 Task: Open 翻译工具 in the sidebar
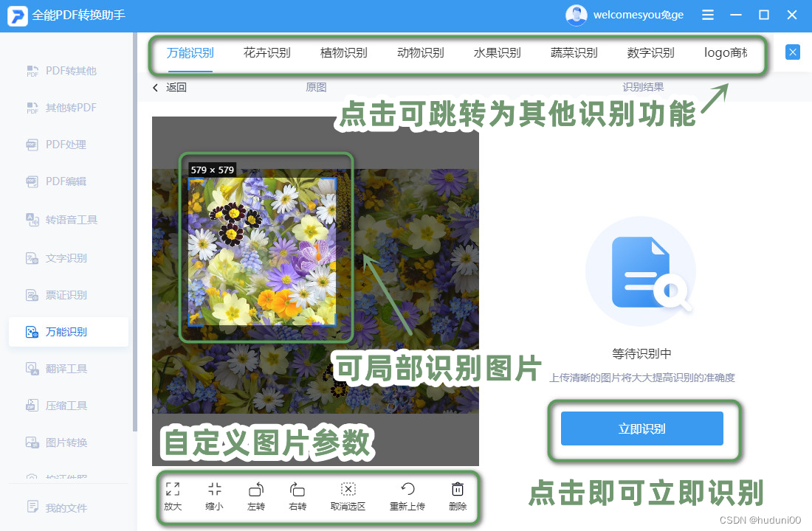click(x=66, y=369)
